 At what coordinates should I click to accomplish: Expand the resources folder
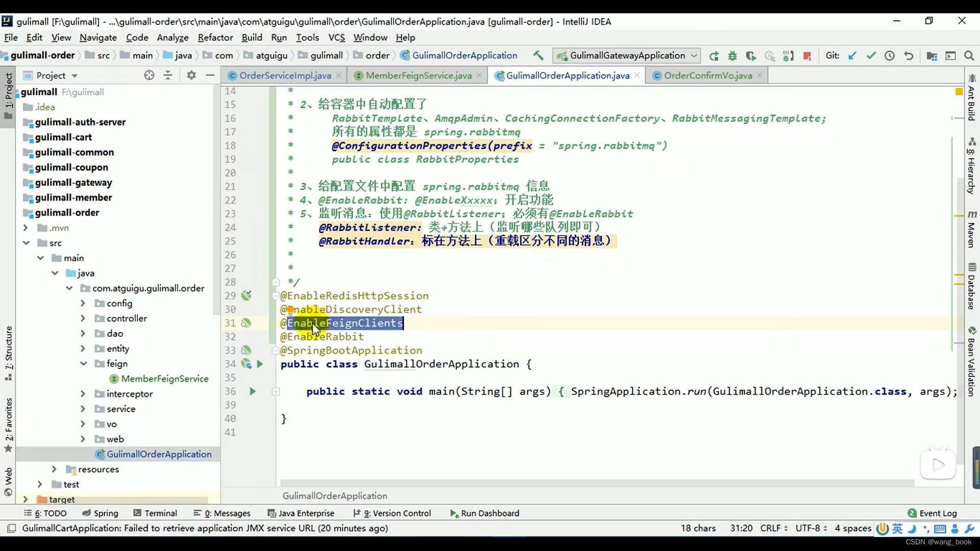tap(54, 469)
